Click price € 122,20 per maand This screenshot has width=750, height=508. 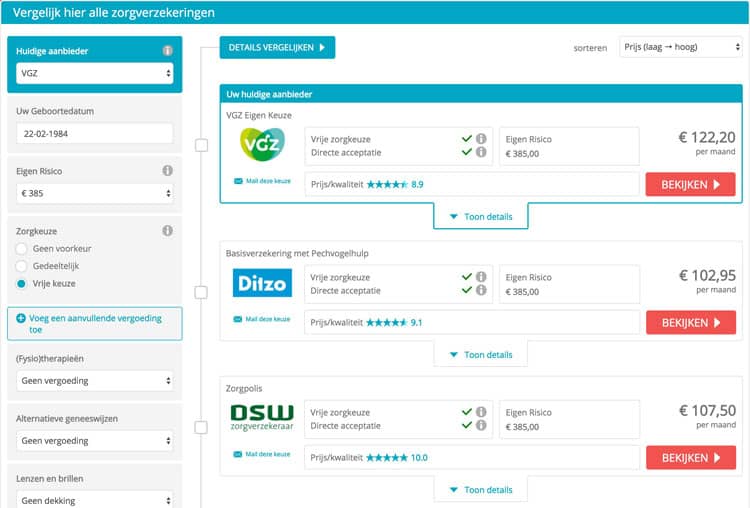pyautogui.click(x=707, y=143)
